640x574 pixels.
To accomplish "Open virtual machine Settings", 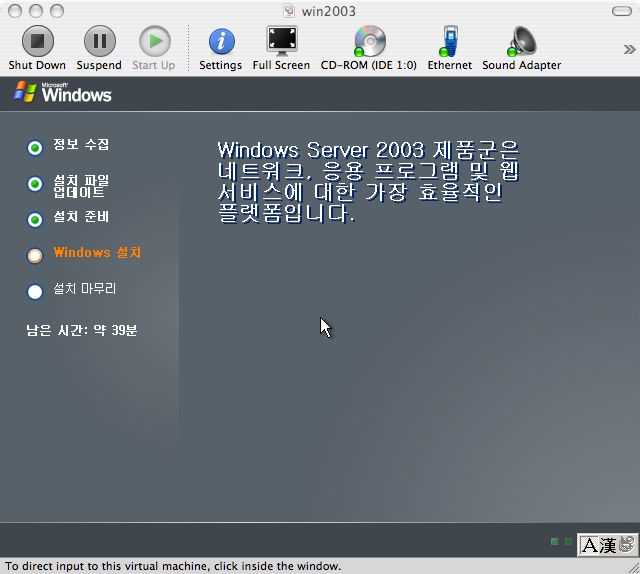I will click(x=221, y=42).
